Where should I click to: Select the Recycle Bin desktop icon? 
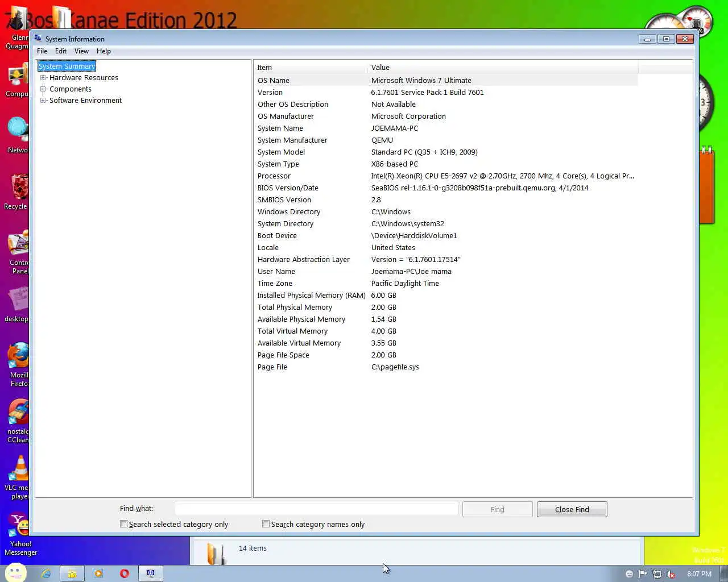(x=17, y=192)
